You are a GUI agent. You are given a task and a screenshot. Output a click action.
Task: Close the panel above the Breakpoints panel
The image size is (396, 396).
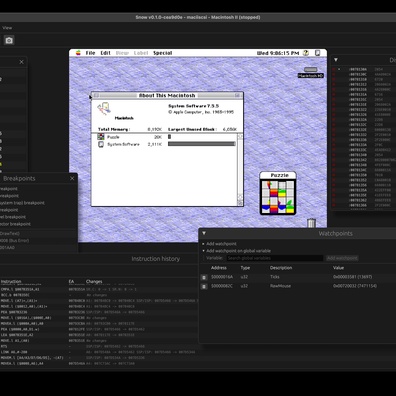21,62
